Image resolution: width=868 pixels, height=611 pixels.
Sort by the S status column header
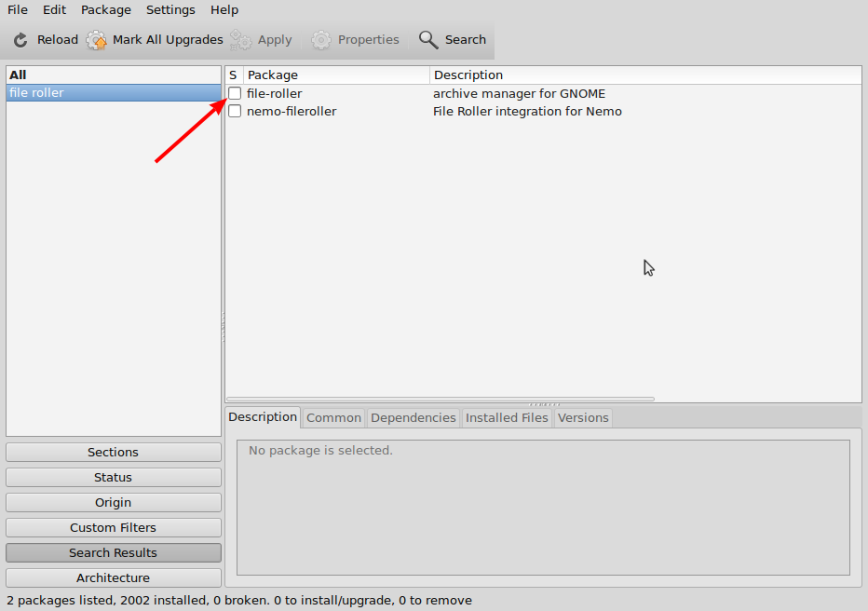pos(234,75)
